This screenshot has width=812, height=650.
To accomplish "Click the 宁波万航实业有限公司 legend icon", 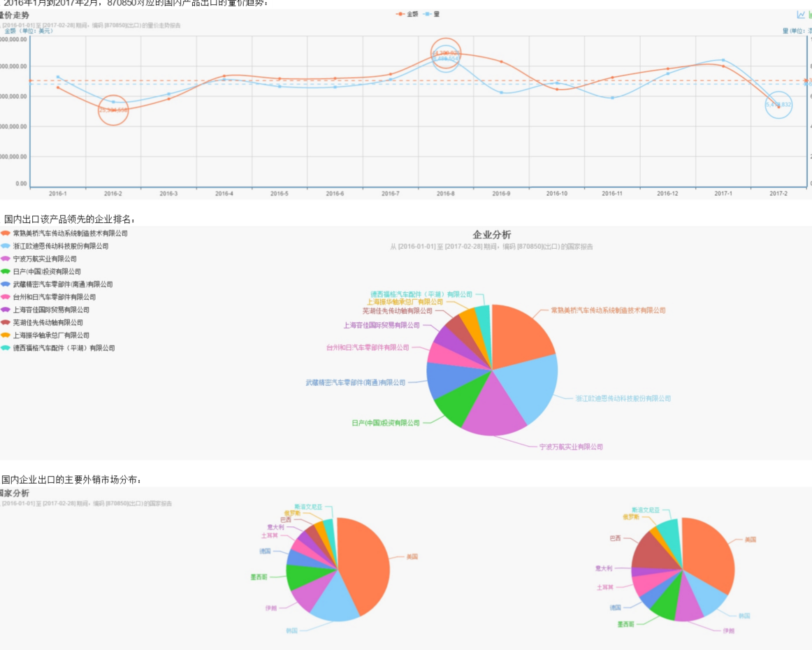I will [6, 259].
